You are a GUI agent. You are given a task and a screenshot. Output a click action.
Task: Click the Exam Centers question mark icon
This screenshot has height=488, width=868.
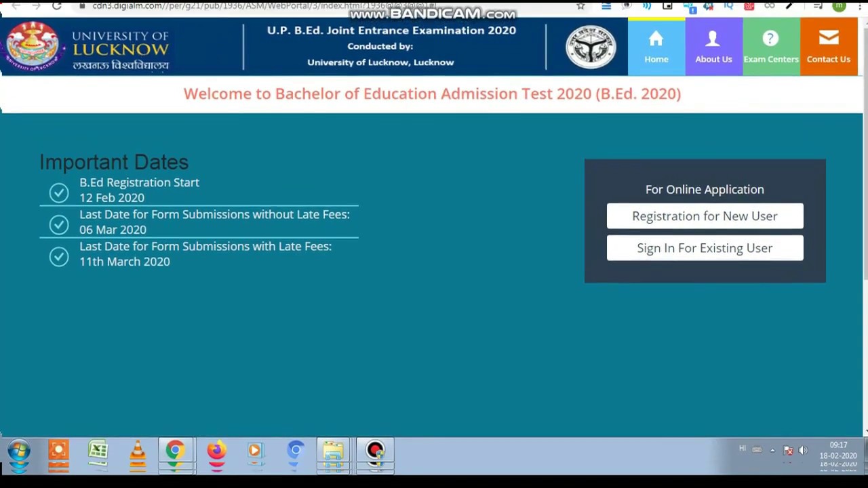pos(770,39)
